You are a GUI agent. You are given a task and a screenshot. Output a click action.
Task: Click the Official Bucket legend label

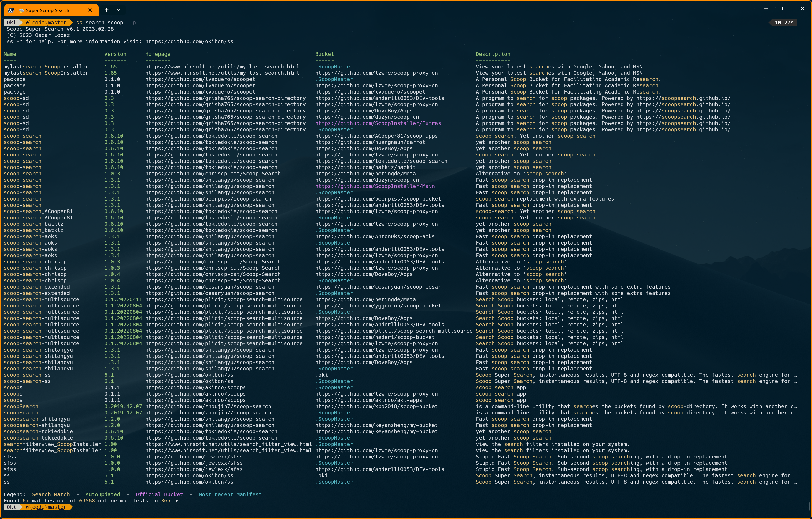coord(159,494)
